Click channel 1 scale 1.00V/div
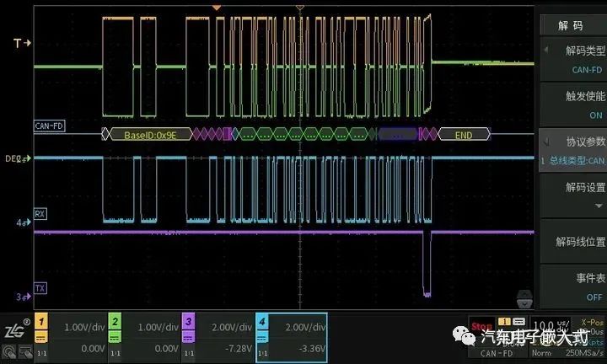The image size is (607, 364). click(x=84, y=327)
